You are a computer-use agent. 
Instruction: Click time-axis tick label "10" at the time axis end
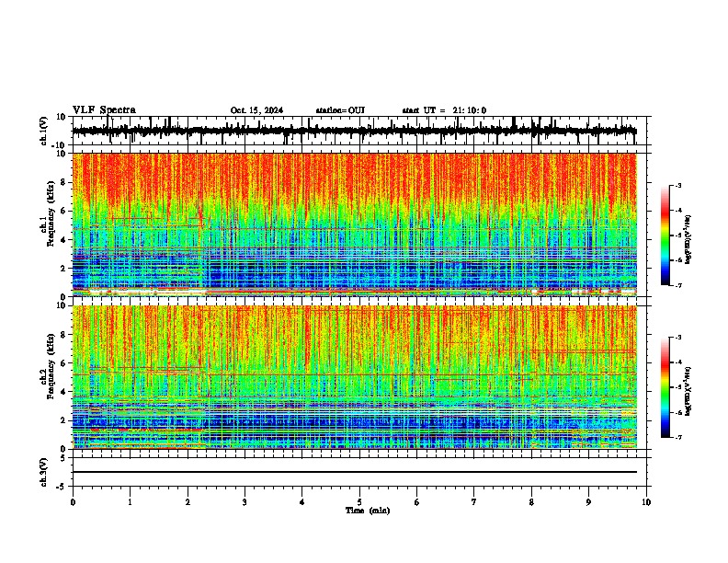(646, 502)
